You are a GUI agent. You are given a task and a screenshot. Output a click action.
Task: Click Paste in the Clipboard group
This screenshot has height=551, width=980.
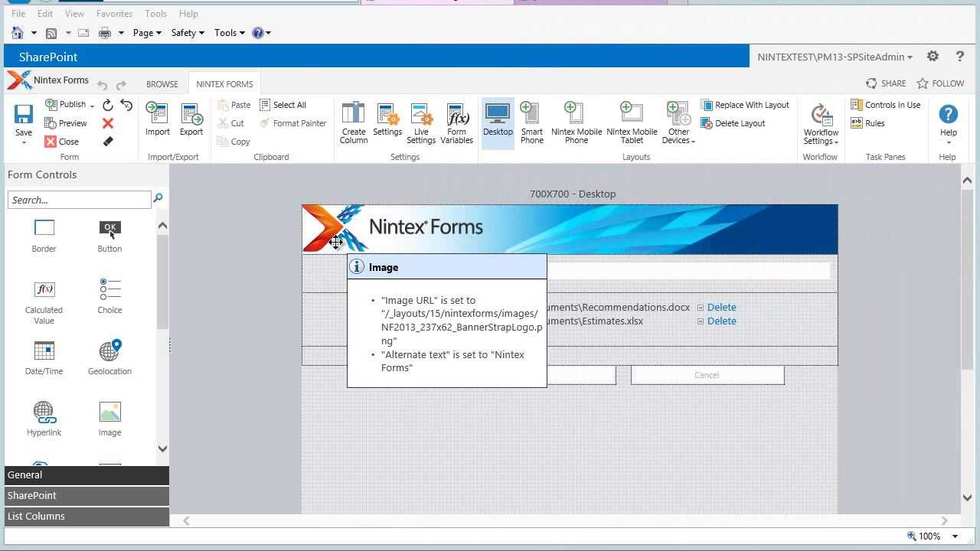pyautogui.click(x=234, y=105)
